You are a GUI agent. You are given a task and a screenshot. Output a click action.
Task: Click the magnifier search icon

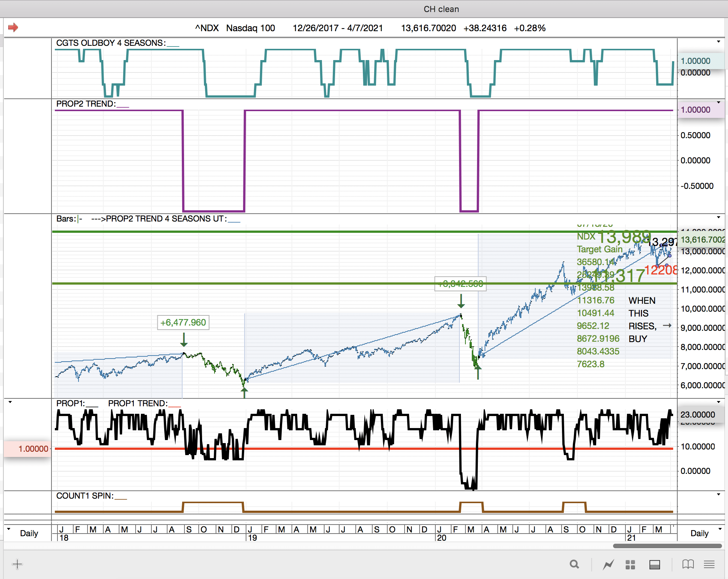pyautogui.click(x=574, y=564)
